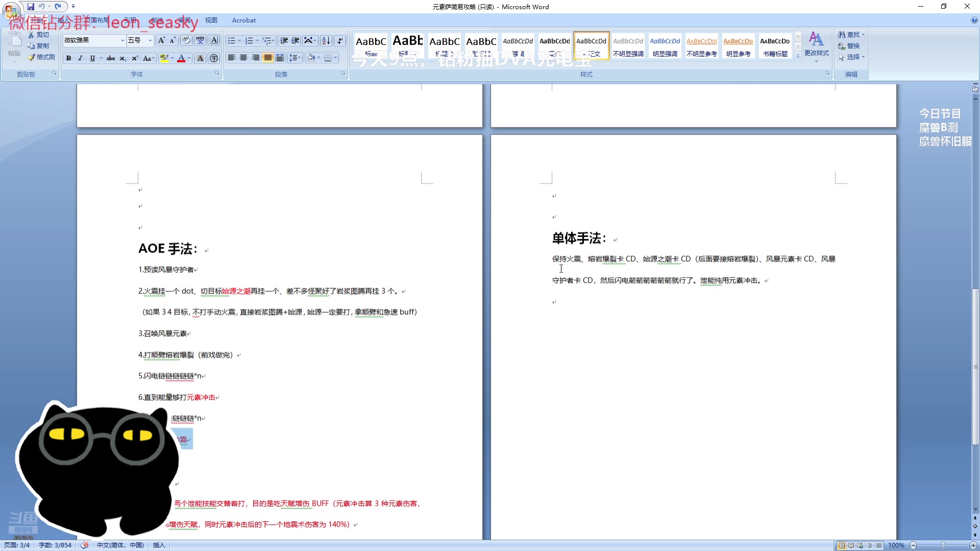
Task: Click the paragraph shading fill bucket
Action: tap(310, 58)
